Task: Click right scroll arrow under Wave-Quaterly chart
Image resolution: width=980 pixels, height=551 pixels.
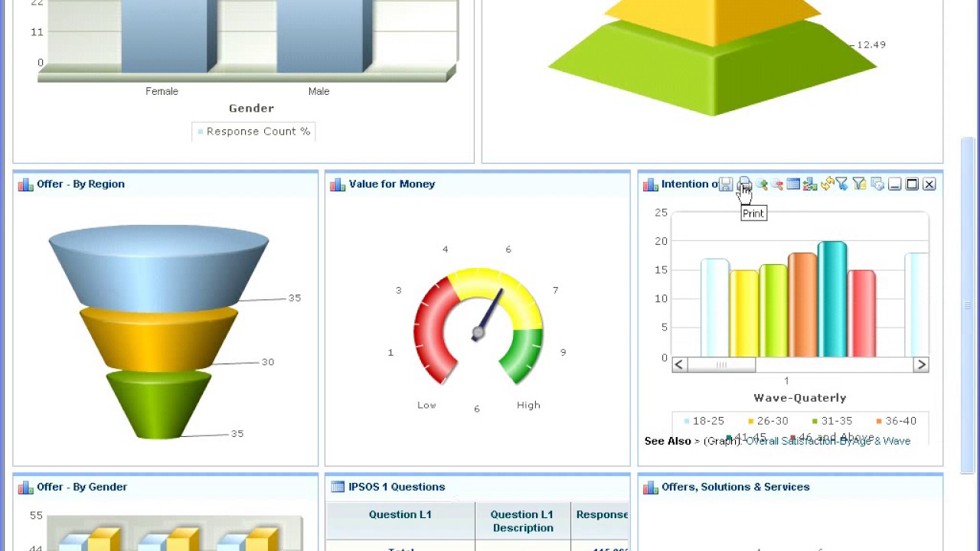Action: point(921,365)
